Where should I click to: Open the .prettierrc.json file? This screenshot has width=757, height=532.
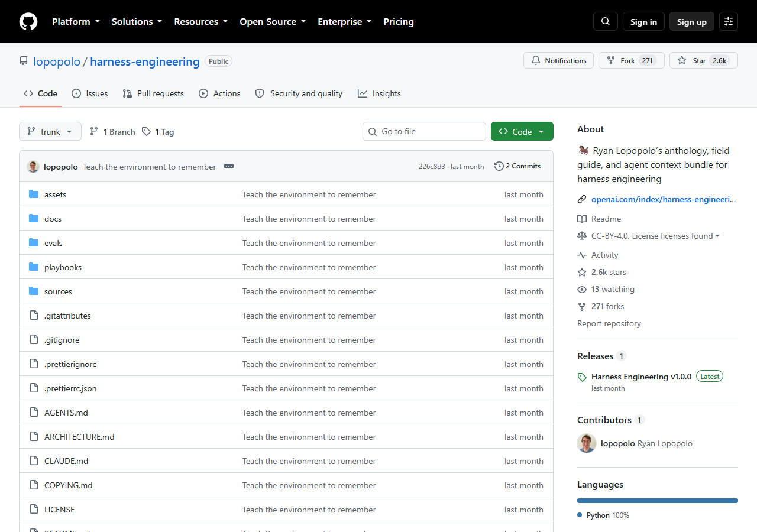70,388
